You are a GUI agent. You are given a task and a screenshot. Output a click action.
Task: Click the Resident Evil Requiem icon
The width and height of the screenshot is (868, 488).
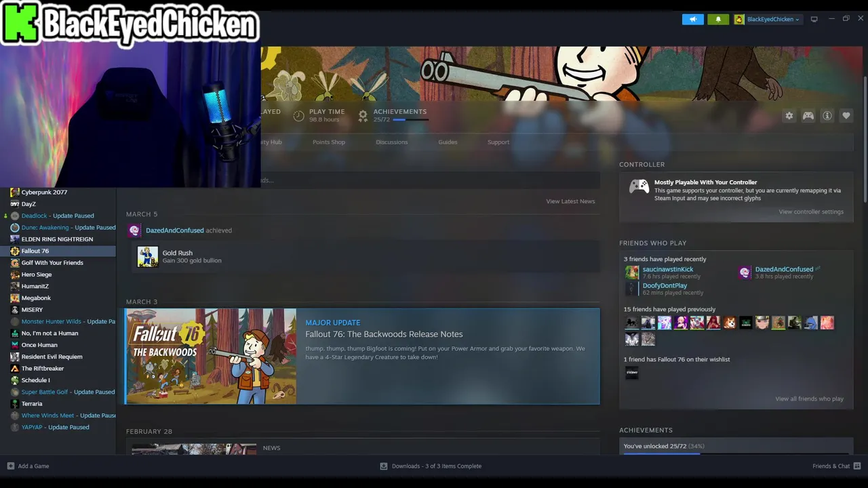point(15,357)
